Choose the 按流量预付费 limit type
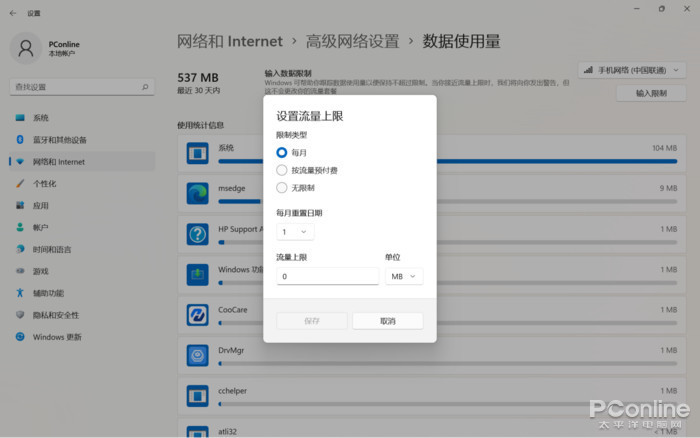This screenshot has height=438, width=700. click(x=282, y=170)
